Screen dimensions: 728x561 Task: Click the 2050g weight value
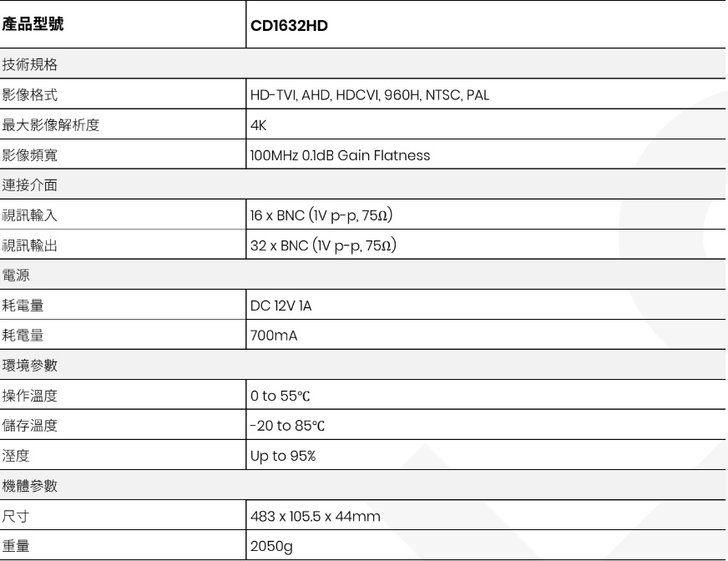pyautogui.click(x=271, y=547)
